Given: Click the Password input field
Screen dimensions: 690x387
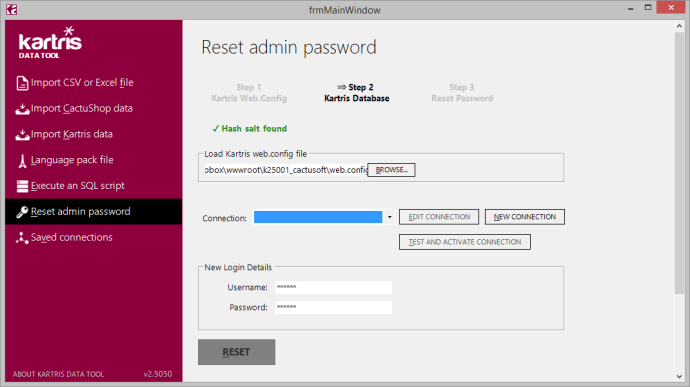Looking at the screenshot, I should tap(334, 307).
